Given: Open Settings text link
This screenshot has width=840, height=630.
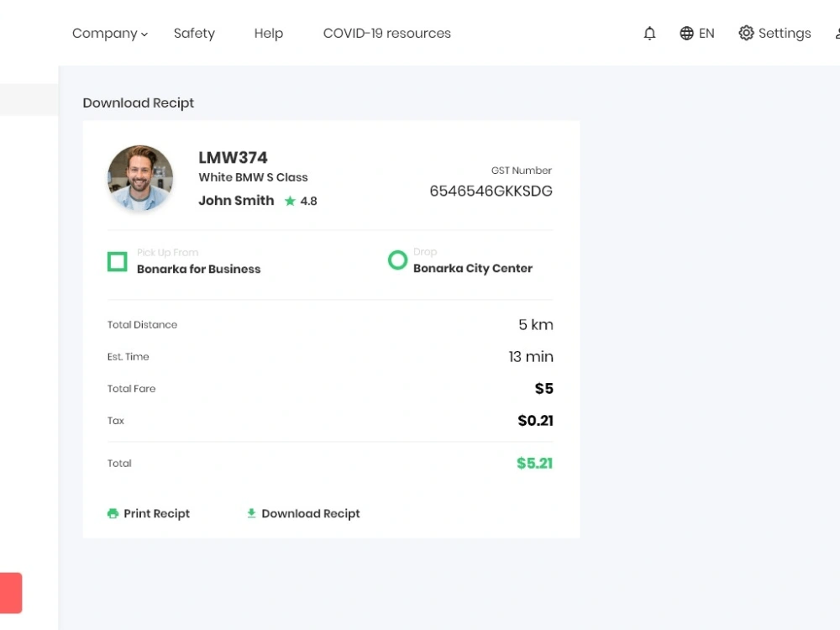Looking at the screenshot, I should pyautogui.click(x=785, y=34).
